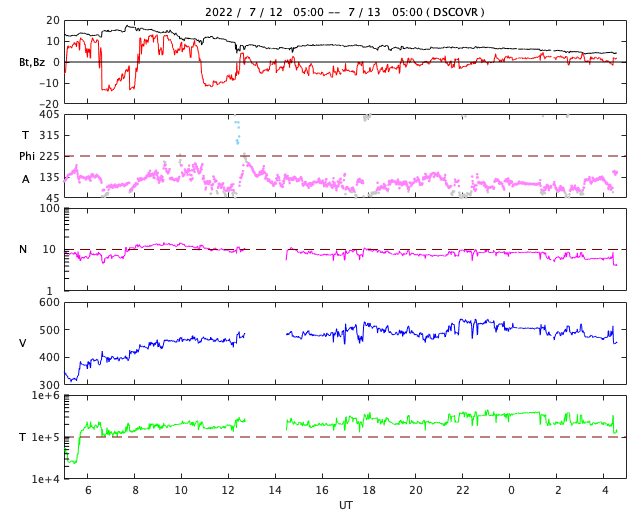
Task: Click the '1e+5' temperature tick label
Action: (x=46, y=437)
